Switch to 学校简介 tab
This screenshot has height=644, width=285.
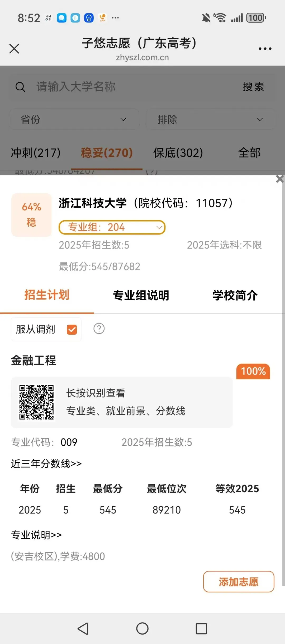[x=235, y=295]
